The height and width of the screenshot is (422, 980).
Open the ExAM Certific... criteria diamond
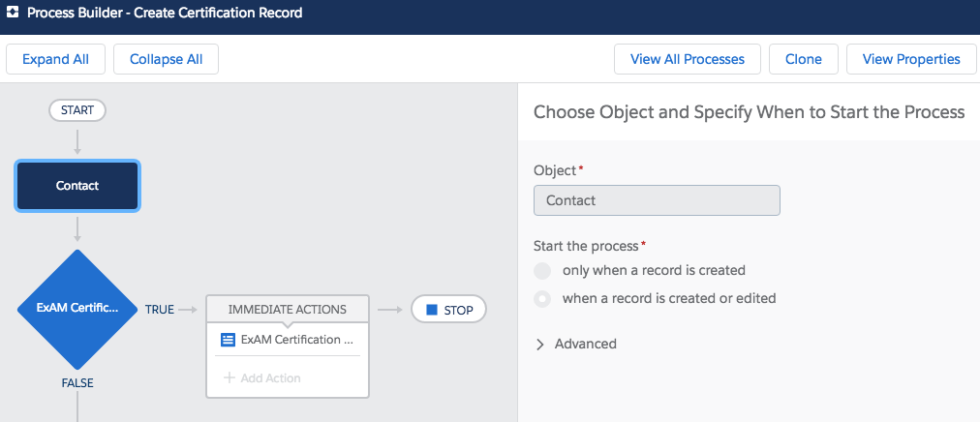pos(77,309)
